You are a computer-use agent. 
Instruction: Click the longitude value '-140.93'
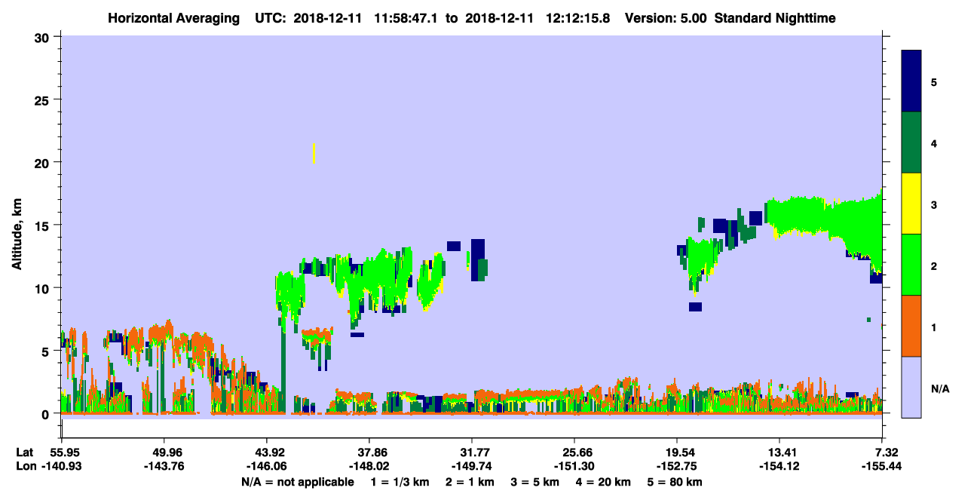pos(61,467)
